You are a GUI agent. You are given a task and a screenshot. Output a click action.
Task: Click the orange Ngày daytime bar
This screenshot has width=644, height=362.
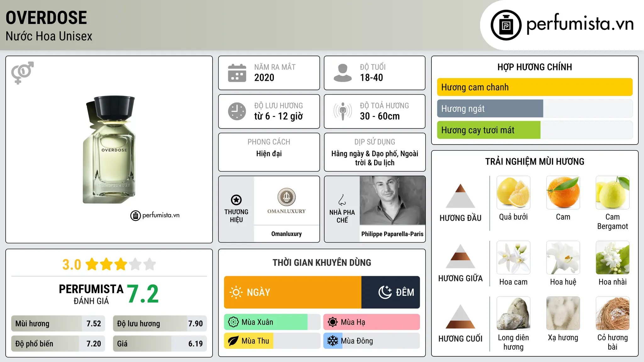tap(293, 292)
